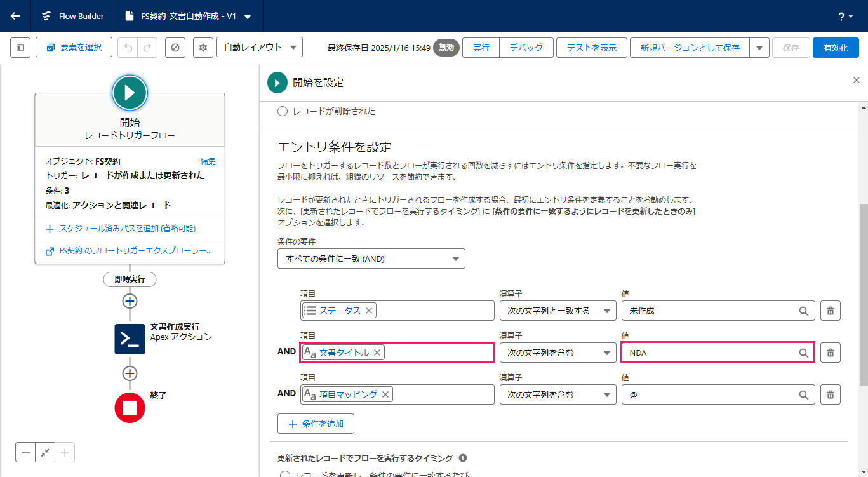The height and width of the screenshot is (477, 868).
Task: Open the Flow Builder logo icon
Action: [46, 16]
